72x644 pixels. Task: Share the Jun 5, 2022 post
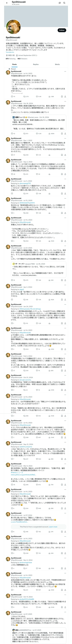click(65, 194)
